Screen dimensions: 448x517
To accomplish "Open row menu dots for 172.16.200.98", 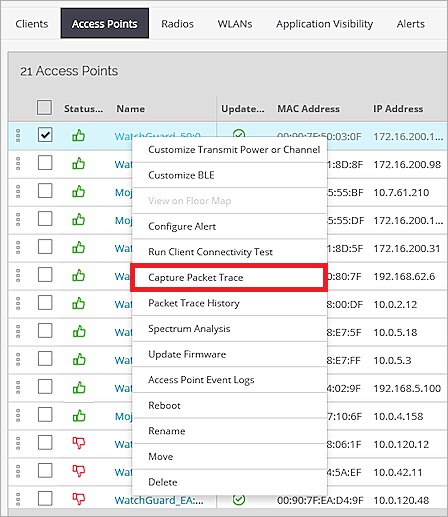I will (x=18, y=164).
